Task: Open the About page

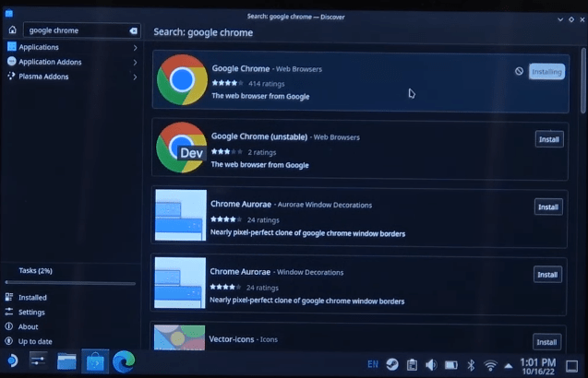Action: (x=29, y=327)
